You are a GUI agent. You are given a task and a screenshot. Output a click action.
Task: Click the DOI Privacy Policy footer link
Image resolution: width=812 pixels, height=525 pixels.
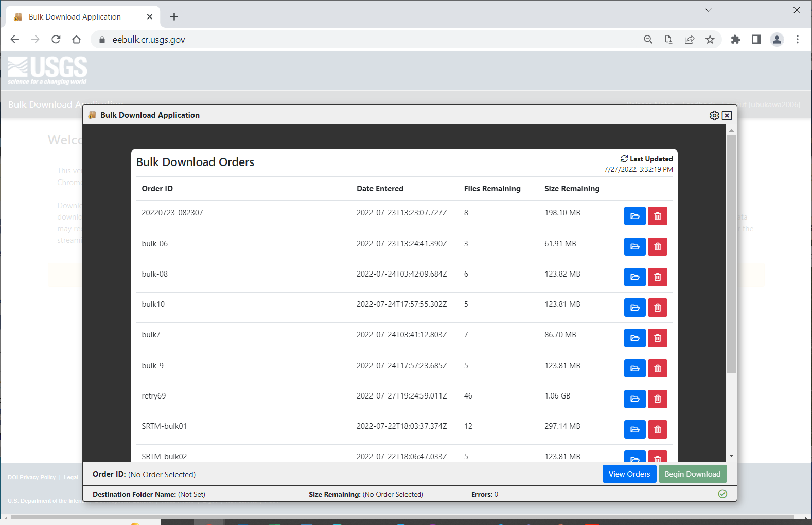click(x=31, y=477)
